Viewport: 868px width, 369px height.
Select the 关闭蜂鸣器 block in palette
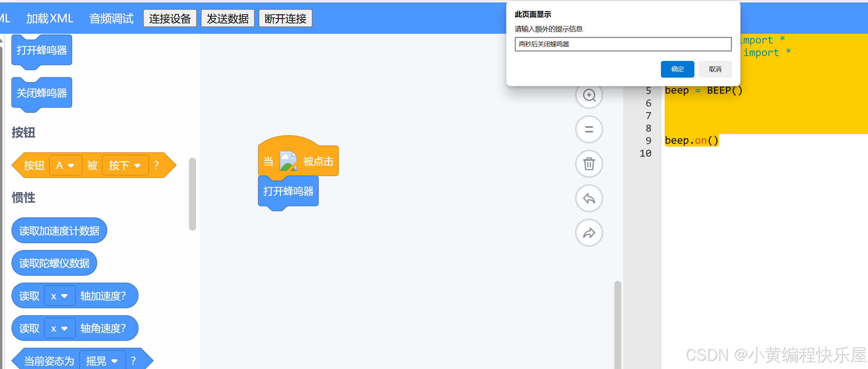point(41,93)
